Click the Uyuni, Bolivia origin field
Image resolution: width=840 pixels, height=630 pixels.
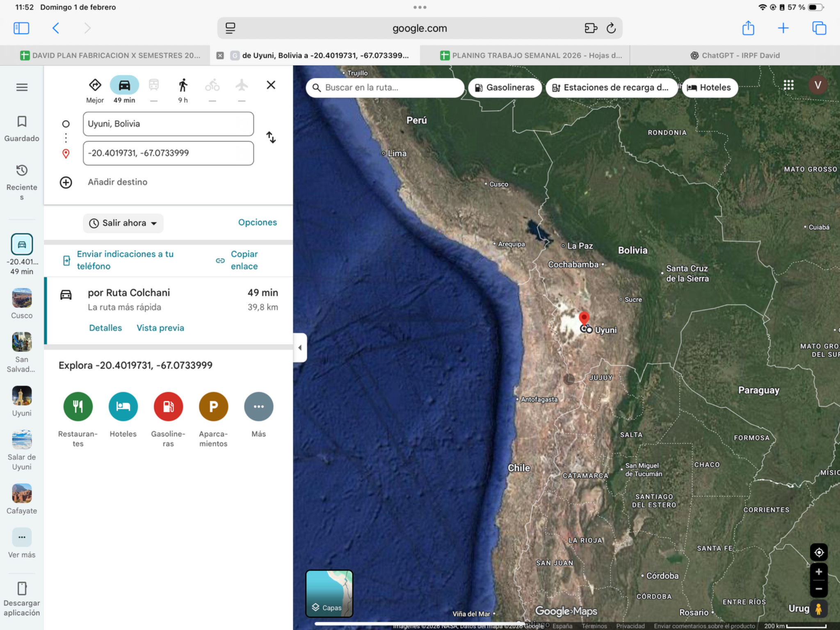168,124
